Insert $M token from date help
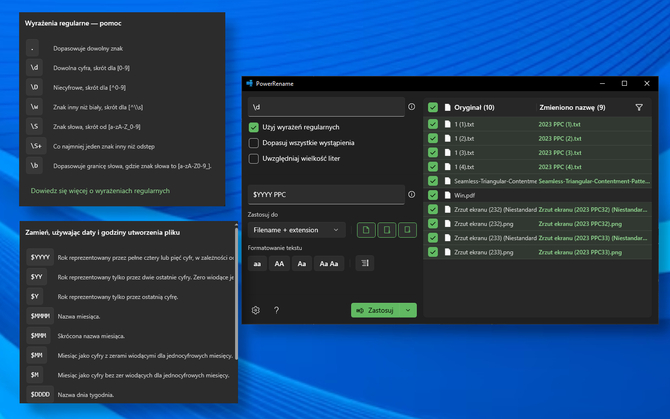Viewport: 670px width, 419px height. tap(35, 375)
